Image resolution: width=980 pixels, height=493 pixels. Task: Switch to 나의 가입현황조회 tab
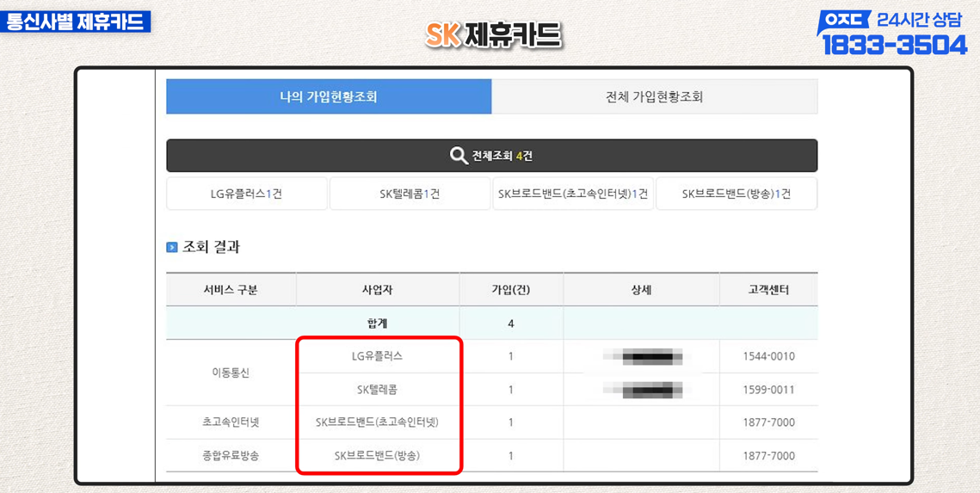(x=329, y=97)
